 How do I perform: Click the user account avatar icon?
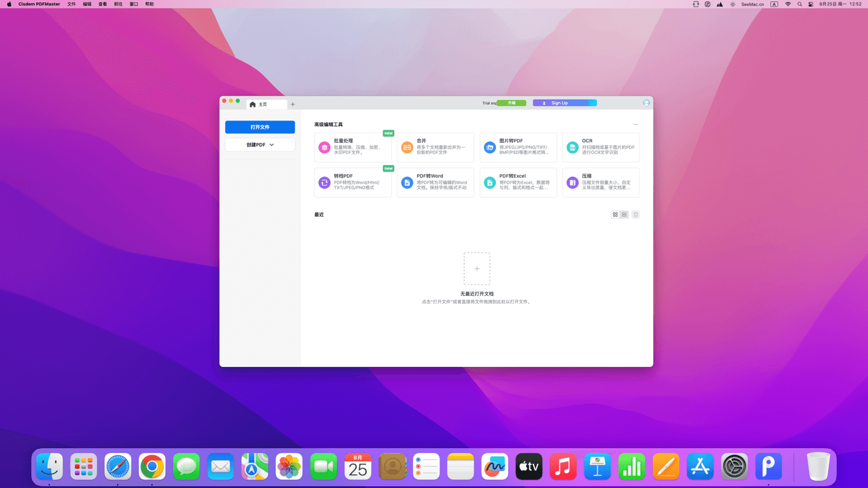pyautogui.click(x=646, y=103)
